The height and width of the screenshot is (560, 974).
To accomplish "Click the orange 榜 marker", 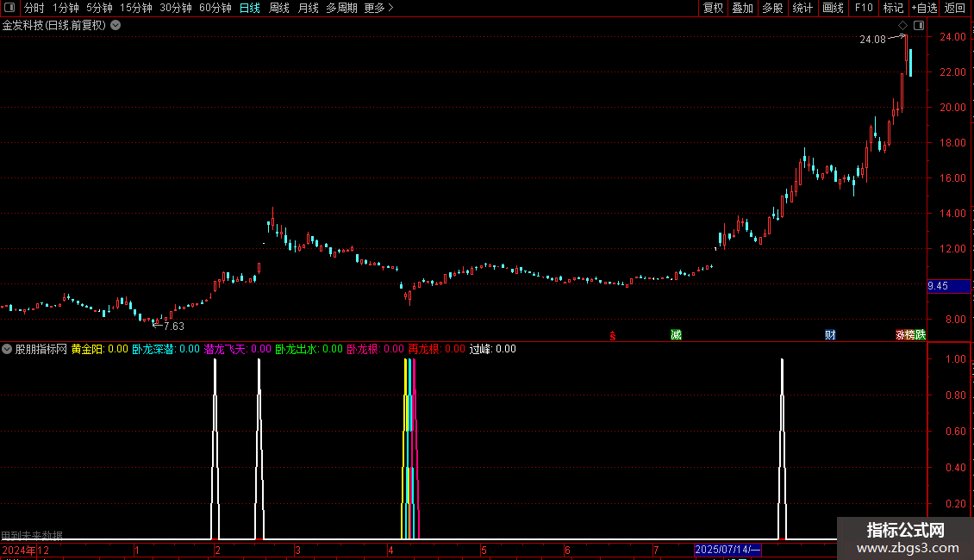I will [910, 334].
